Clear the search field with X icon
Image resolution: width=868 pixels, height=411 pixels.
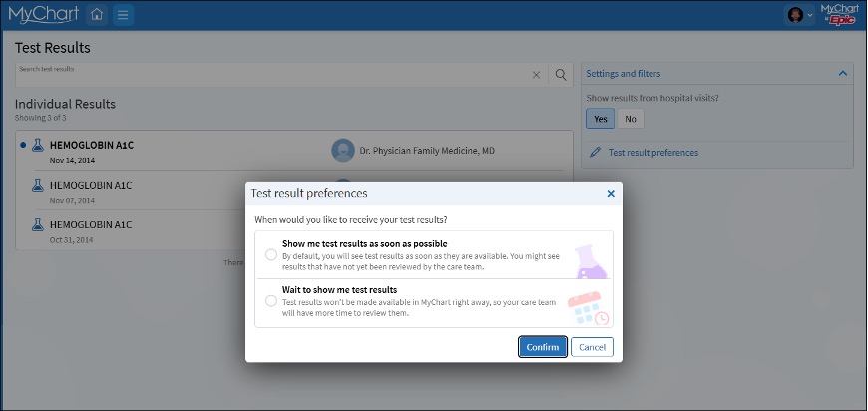coord(536,74)
